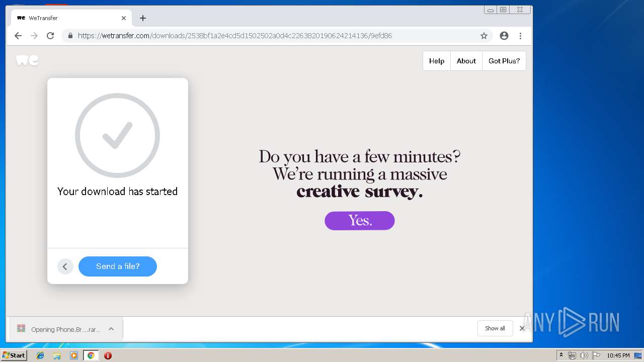Click the Show desktop tray monitor icon

tap(638, 355)
